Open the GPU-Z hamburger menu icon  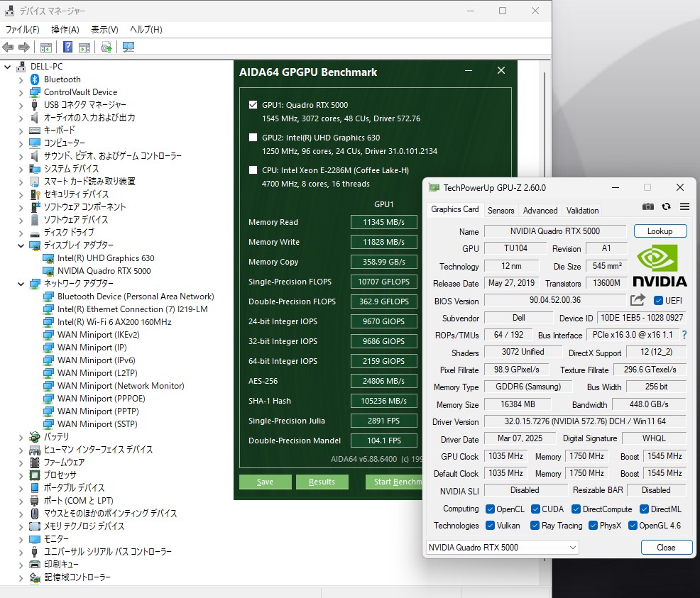point(684,206)
